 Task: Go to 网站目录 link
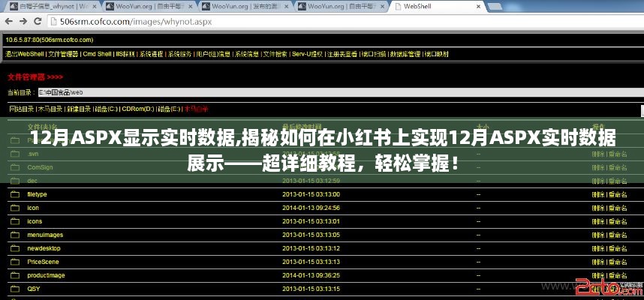21,109
